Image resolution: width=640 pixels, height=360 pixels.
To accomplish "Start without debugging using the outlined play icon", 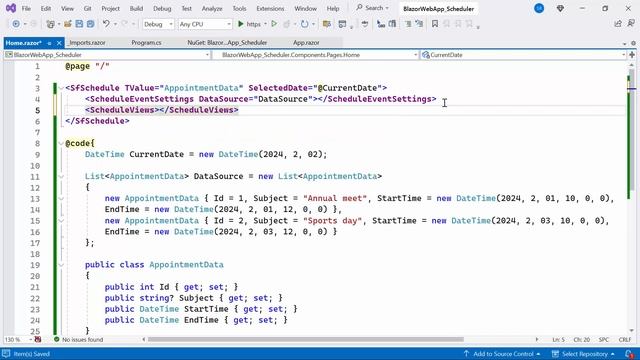I will [x=274, y=24].
